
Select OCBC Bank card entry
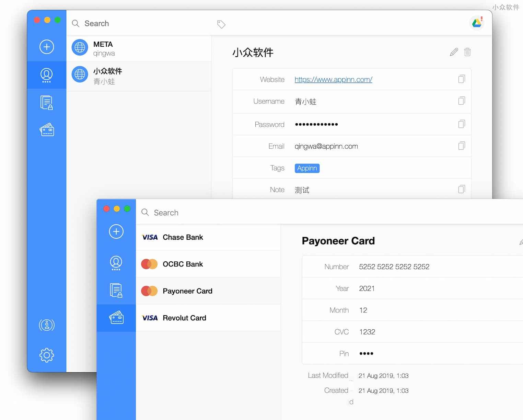coord(208,264)
